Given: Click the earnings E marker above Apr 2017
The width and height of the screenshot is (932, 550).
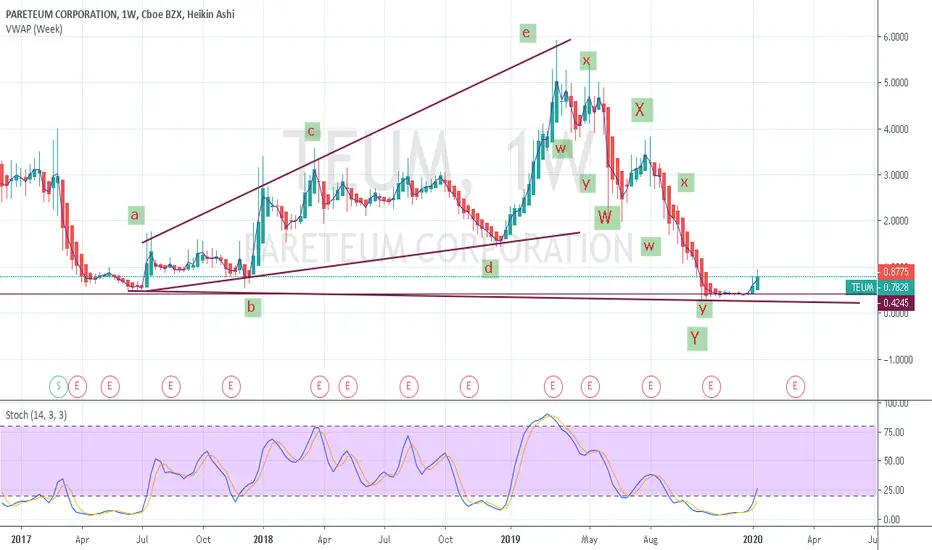Looking at the screenshot, I should 77,386.
